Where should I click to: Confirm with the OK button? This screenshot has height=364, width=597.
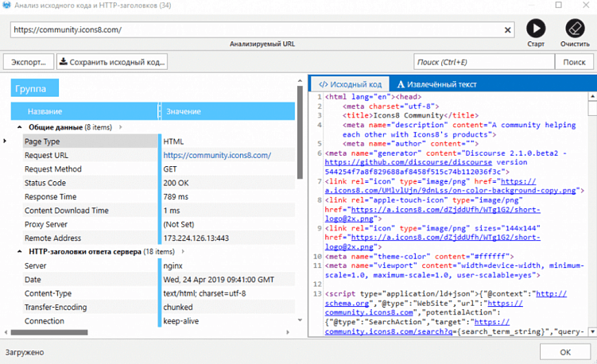click(x=564, y=351)
